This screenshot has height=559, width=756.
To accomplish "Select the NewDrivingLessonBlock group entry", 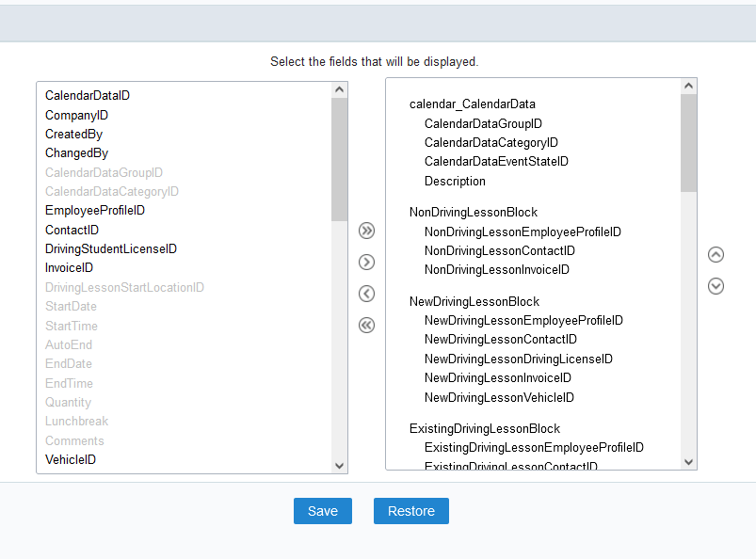I will coord(474,301).
